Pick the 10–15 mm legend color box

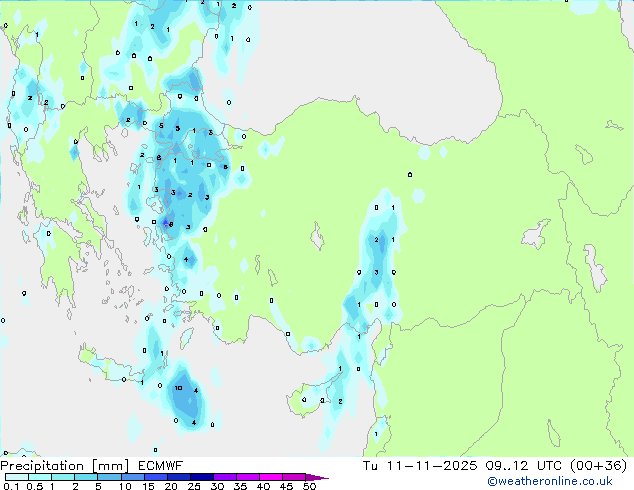[x=132, y=477]
